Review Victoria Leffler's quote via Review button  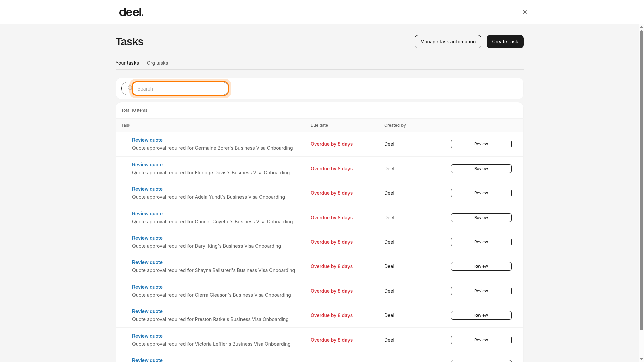pyautogui.click(x=481, y=340)
